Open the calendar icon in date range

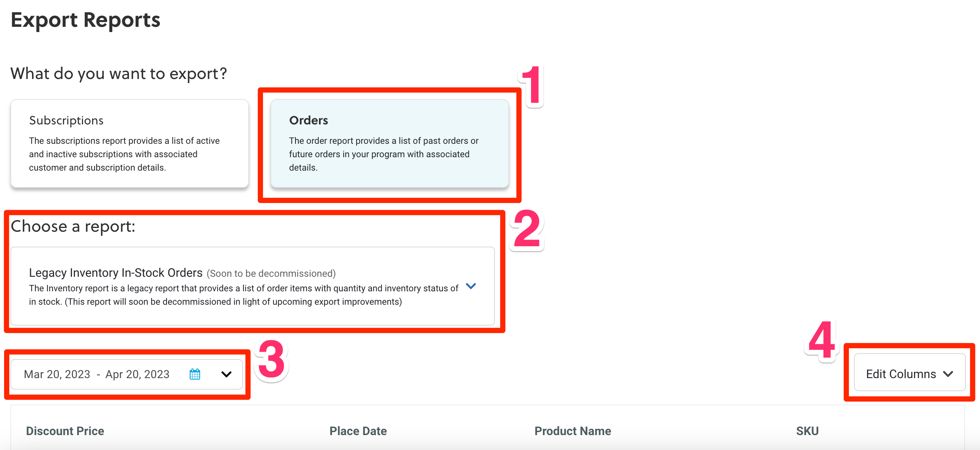pyautogui.click(x=195, y=374)
